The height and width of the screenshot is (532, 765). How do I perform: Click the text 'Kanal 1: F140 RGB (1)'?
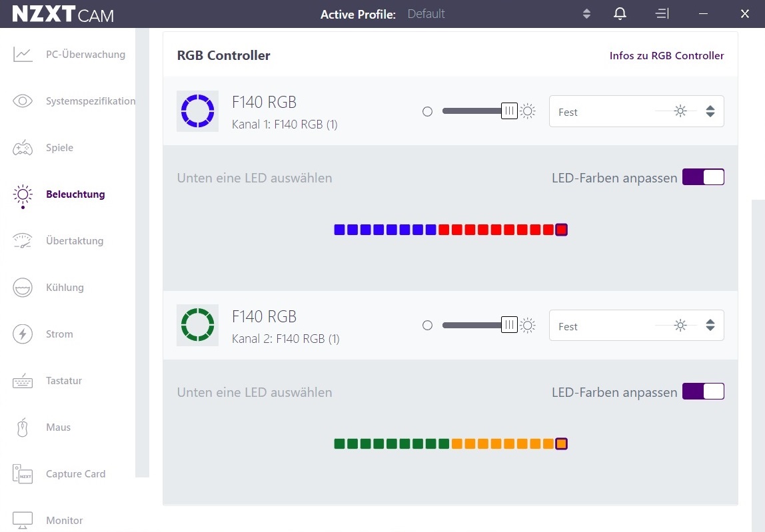pos(285,125)
